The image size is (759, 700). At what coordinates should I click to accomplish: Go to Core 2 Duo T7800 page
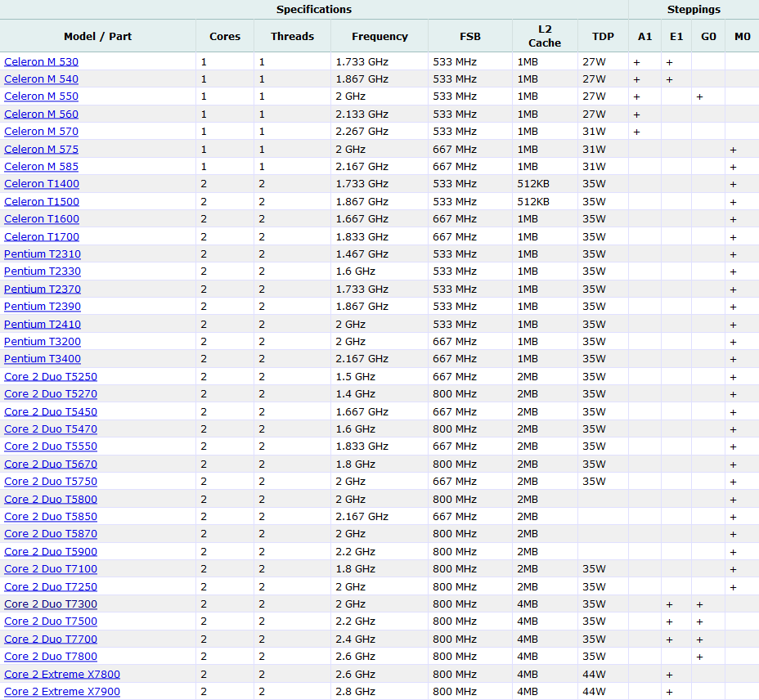coord(51,657)
